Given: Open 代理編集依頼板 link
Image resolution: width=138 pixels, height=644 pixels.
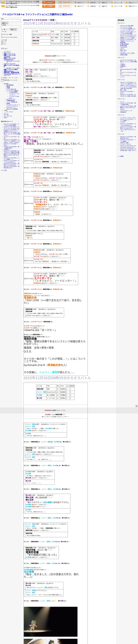Looking at the screenshot, I should click(11, 100).
